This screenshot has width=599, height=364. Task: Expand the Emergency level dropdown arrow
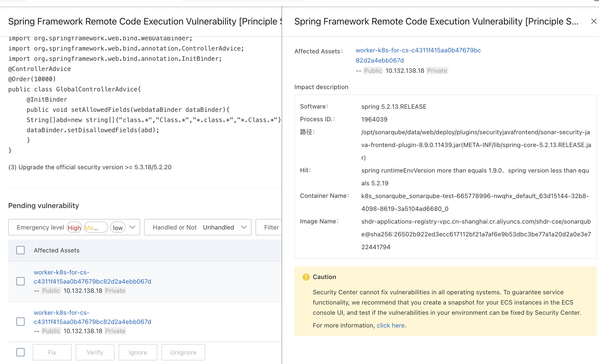(x=132, y=227)
